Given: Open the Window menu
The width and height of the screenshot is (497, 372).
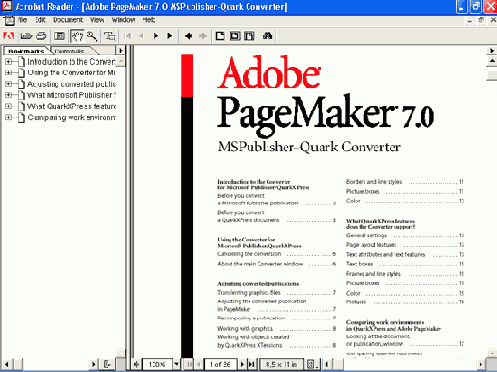Looking at the screenshot, I should (x=123, y=20).
